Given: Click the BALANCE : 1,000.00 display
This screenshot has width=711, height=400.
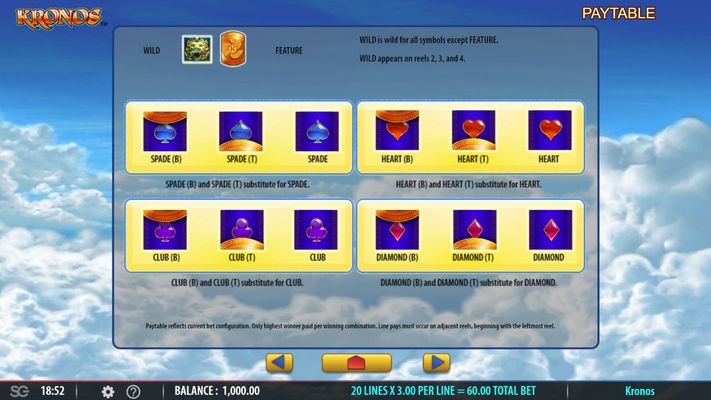Looking at the screenshot, I should click(x=217, y=391).
